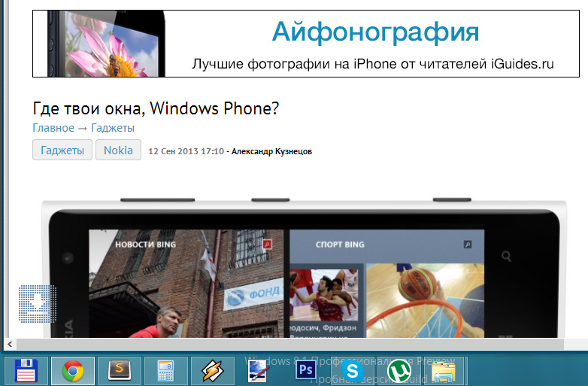Click the basketball hoop photo
The width and height of the screenshot is (588, 386).
425,300
